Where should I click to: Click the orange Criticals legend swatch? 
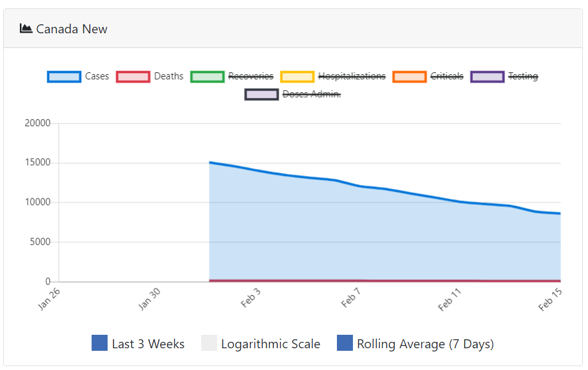(409, 76)
